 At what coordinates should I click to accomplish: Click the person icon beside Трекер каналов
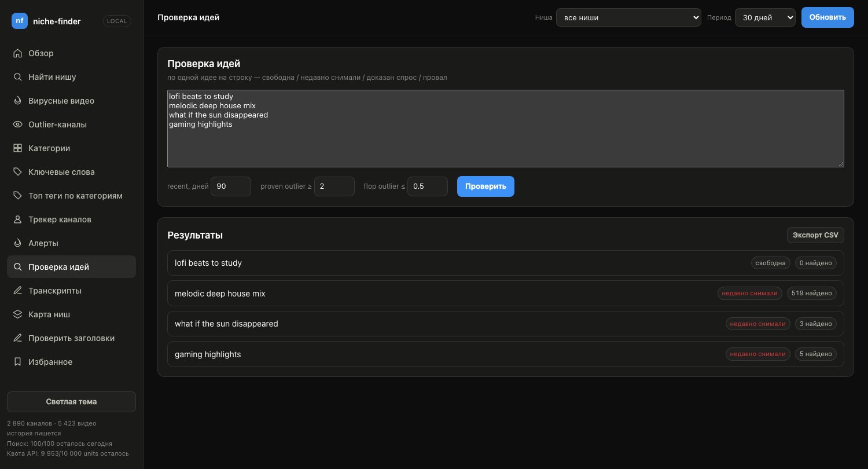pos(18,219)
